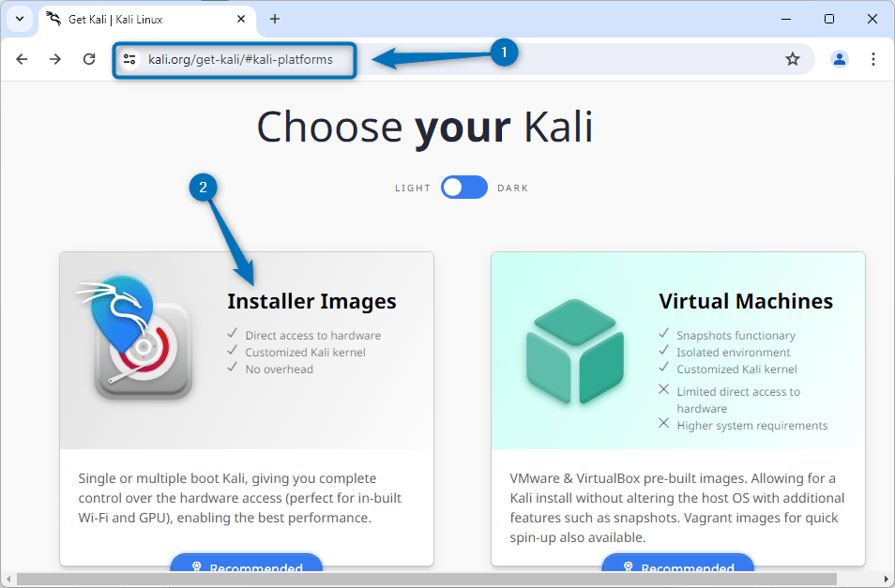Open the Chrome three-dot menu
895x588 pixels.
click(873, 58)
